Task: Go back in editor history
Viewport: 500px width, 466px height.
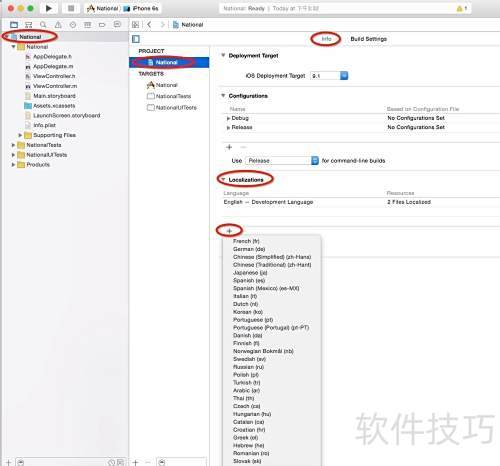Action: (x=149, y=25)
